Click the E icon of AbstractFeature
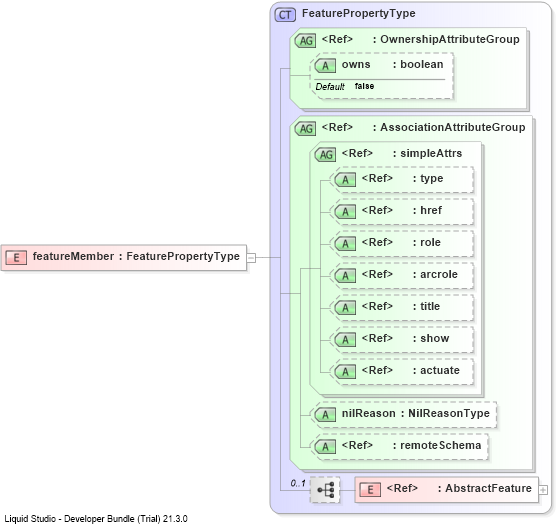 click(370, 490)
